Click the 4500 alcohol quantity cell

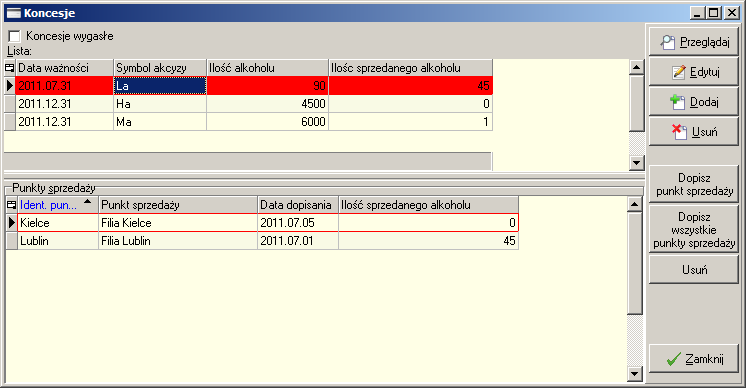click(x=267, y=104)
